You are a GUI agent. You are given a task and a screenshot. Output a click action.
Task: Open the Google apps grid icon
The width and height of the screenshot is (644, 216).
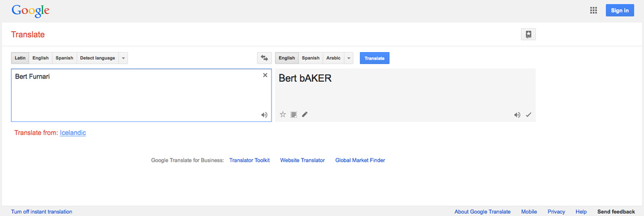click(594, 10)
